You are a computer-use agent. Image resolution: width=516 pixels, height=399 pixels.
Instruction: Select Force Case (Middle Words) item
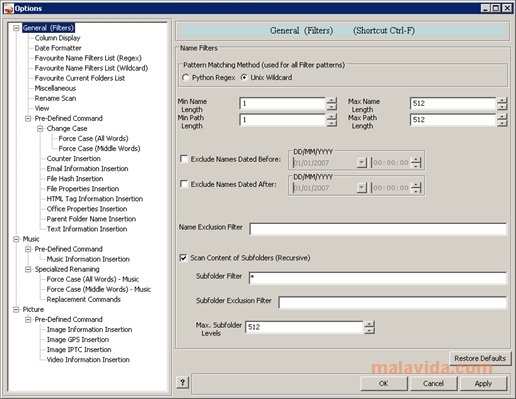(99, 148)
